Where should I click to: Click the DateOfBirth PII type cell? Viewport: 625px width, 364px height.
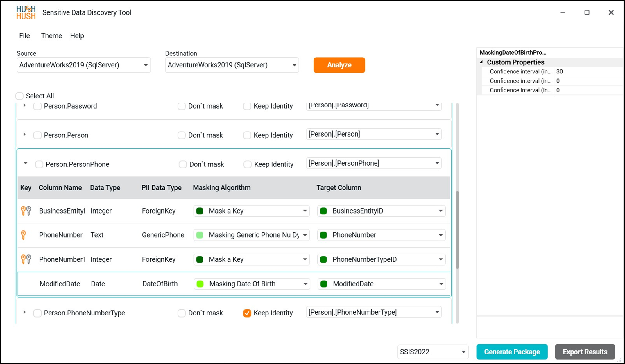pyautogui.click(x=160, y=284)
